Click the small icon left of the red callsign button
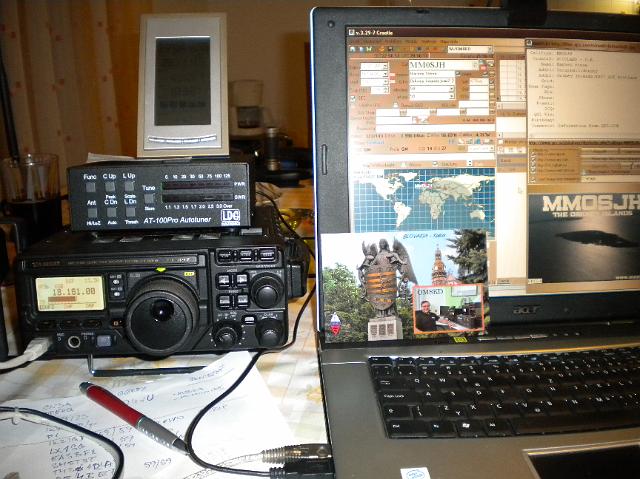 pyautogui.click(x=474, y=66)
